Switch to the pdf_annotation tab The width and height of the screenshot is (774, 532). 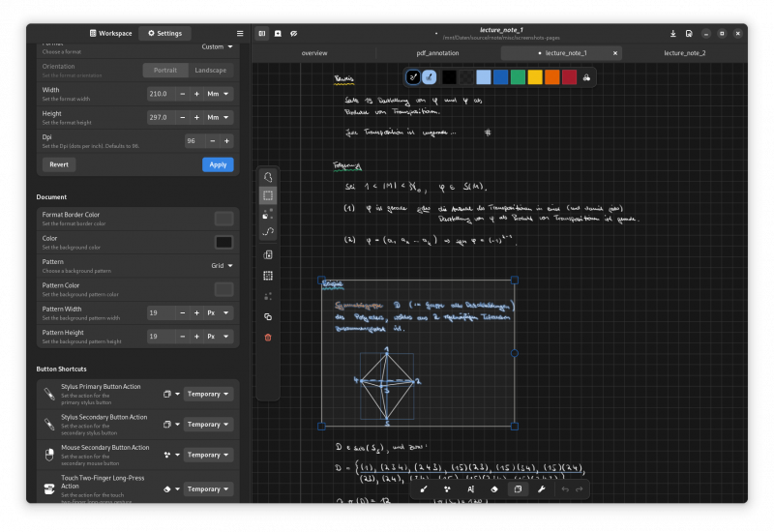438,53
